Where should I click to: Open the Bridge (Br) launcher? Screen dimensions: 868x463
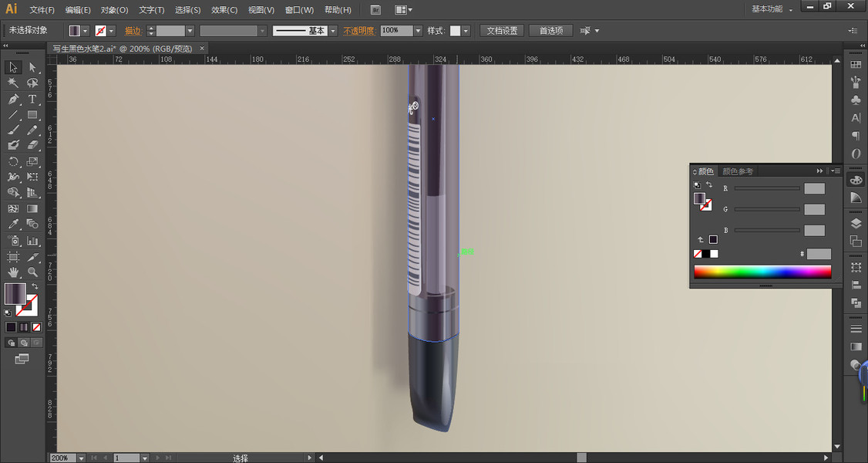(375, 10)
